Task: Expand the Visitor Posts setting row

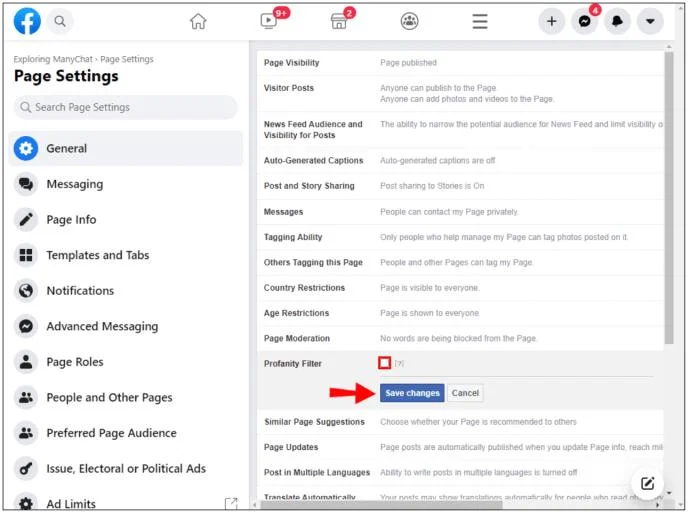Action: 460,93
